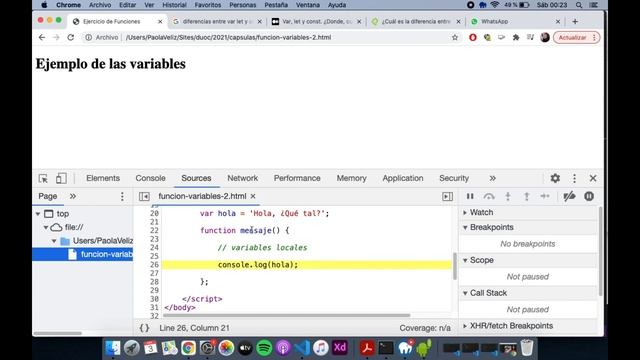Toggle deactivate breakpoints icon

pos(569,196)
